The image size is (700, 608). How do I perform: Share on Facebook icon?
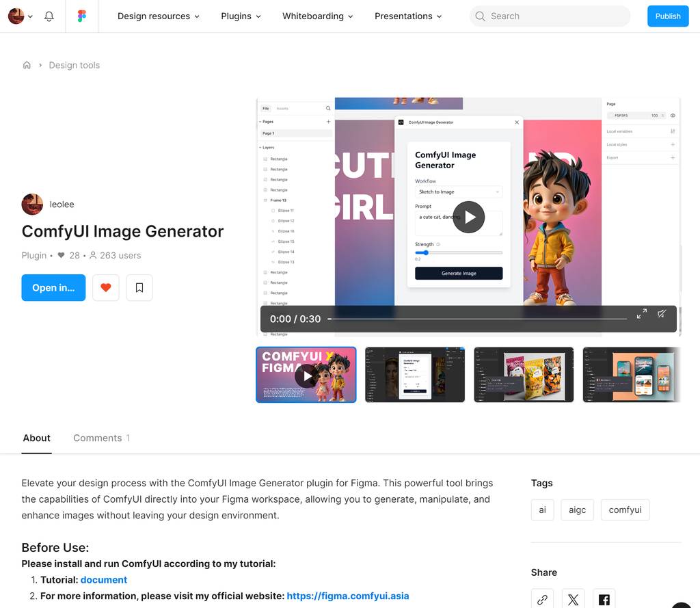coord(604,600)
